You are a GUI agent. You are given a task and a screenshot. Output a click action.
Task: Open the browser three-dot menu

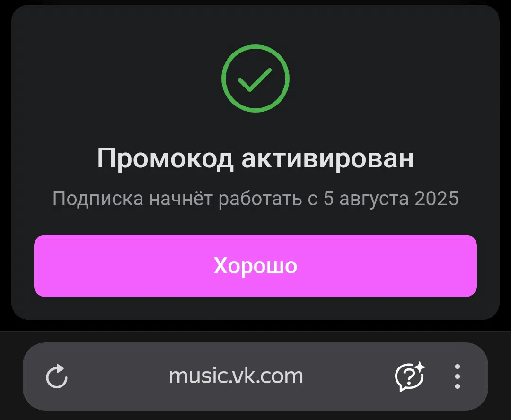point(457,376)
